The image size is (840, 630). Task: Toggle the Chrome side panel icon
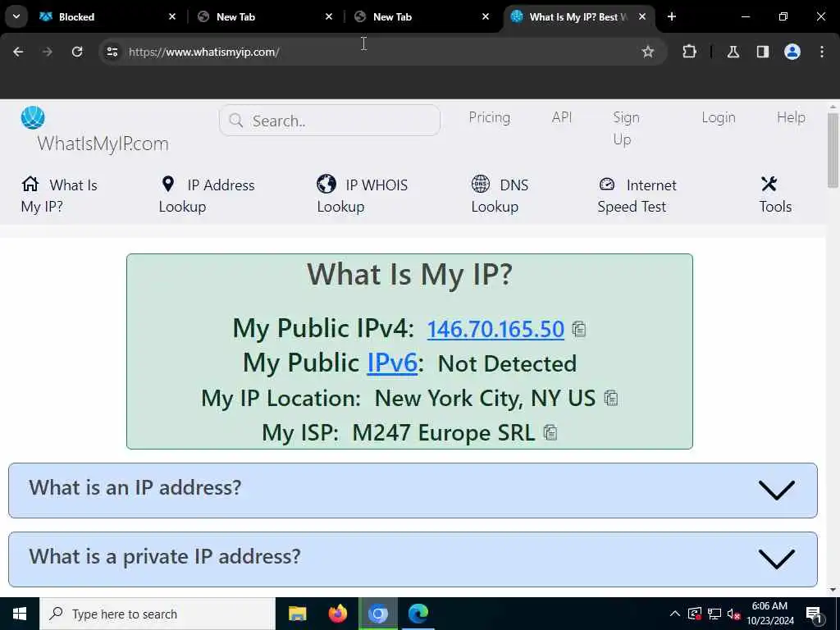[763, 52]
